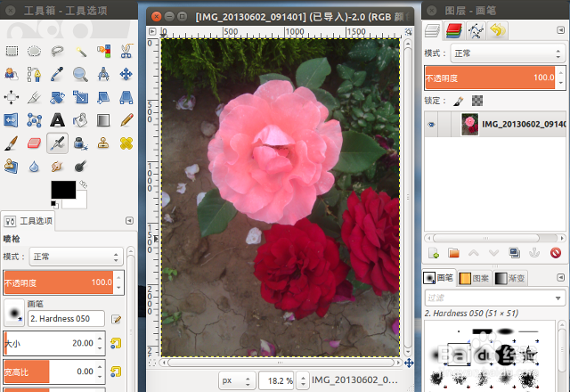Image resolution: width=570 pixels, height=392 pixels.
Task: Toggle link on aspect ratio setting
Action: [116, 372]
